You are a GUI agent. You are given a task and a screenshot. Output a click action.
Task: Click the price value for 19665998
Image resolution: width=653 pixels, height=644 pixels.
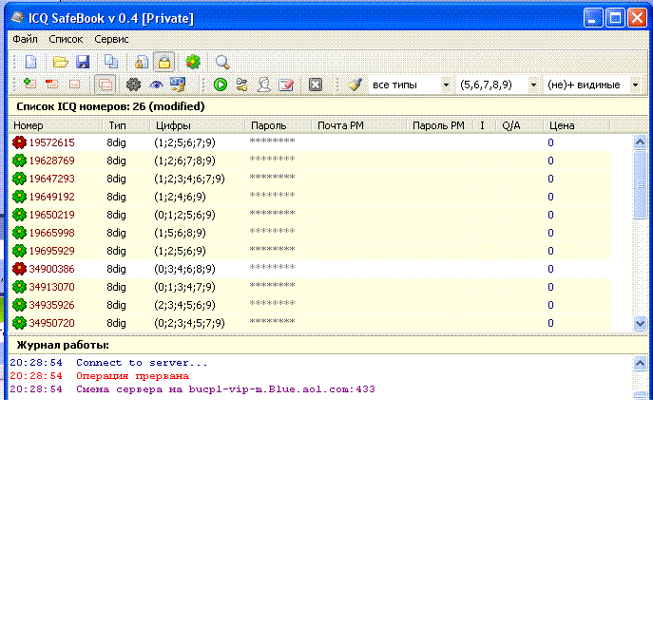(x=550, y=233)
